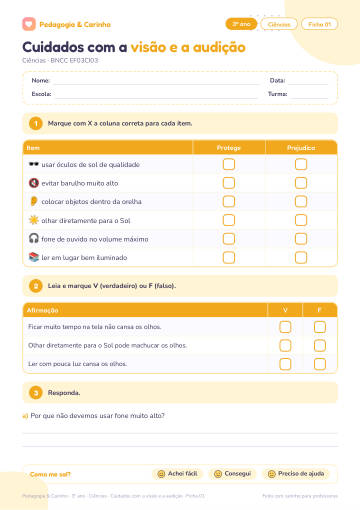Screen dimensions: 360x510
Task: Choose the Achei fácil self-assessment option
Action: tap(177, 474)
